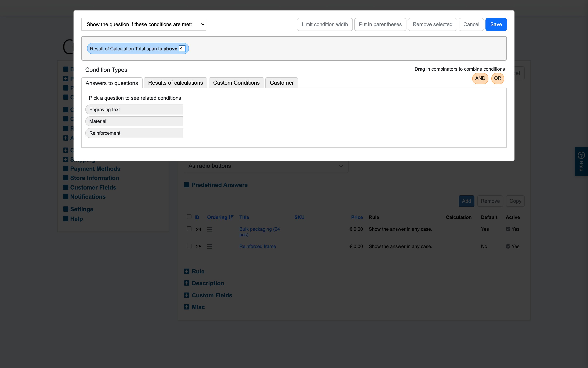Open the 'Bulk packaging (24 pcs)' answer link

259,232
